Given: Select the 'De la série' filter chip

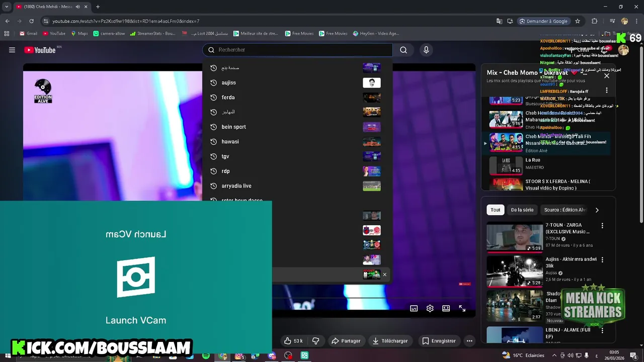Looking at the screenshot, I should pos(522,210).
